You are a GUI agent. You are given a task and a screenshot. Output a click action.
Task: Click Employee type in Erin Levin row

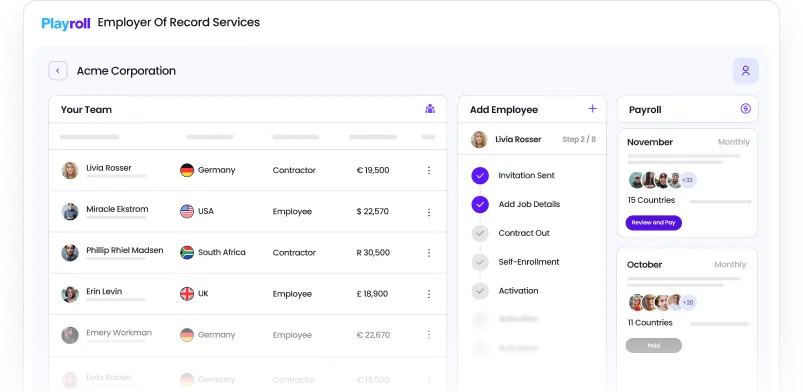(x=292, y=294)
